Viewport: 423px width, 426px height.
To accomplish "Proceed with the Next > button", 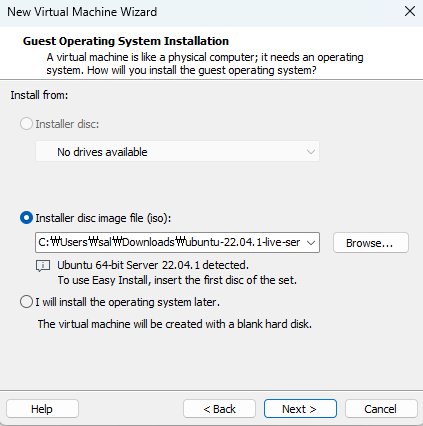I will (300, 409).
